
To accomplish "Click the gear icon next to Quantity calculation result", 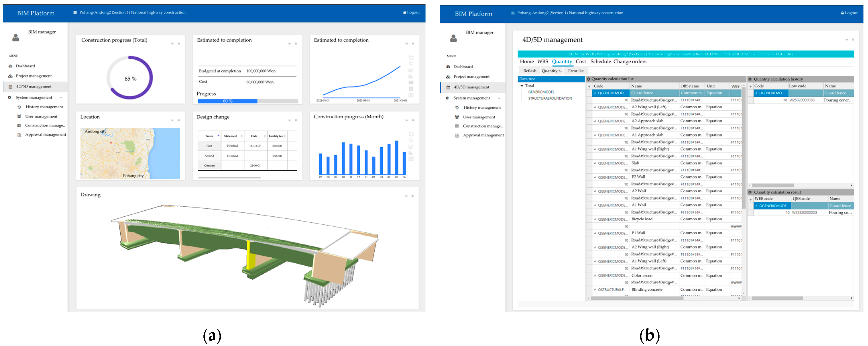I will coord(750,192).
